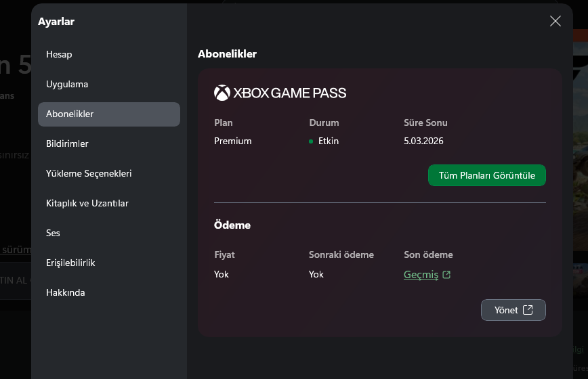Open the Hakkında page
The height and width of the screenshot is (379, 588).
pos(109,292)
